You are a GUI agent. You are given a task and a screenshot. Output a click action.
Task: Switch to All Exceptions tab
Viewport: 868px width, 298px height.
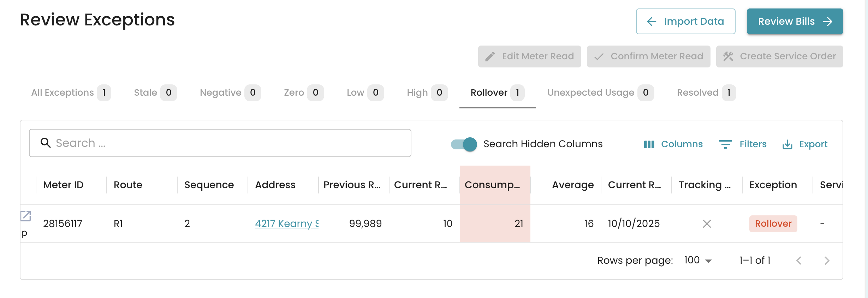point(71,93)
